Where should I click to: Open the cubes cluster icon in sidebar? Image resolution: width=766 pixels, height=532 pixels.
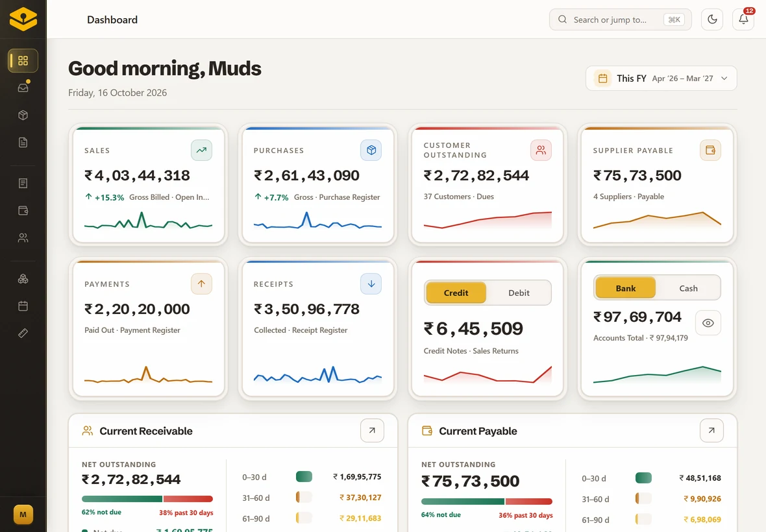23,279
